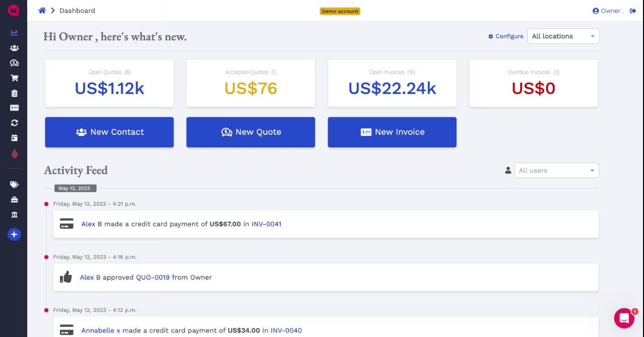Click the New Invoice button
The width and height of the screenshot is (644, 337).
click(392, 132)
